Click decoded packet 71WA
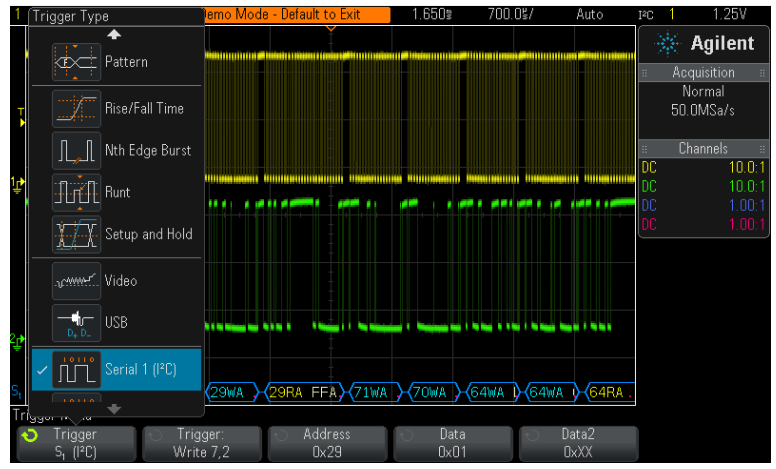Image resolution: width=776 pixels, height=469 pixels. point(376,393)
